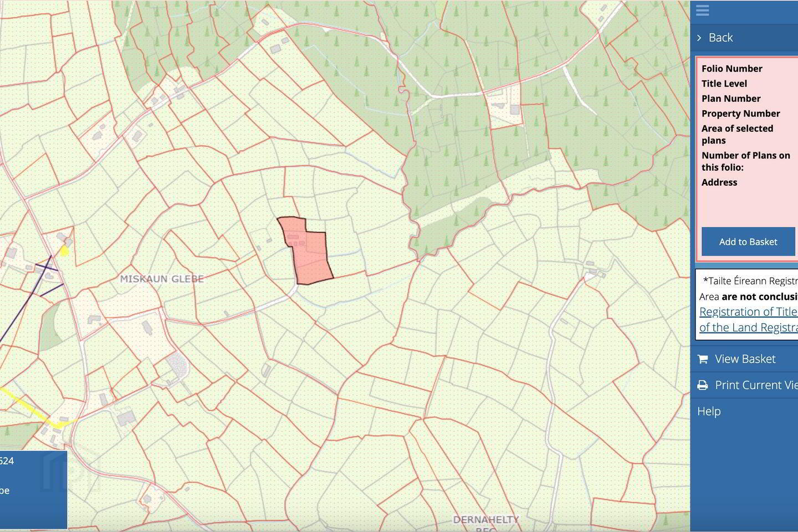Select Print Current View option
Screen dimensions: 798x532
point(756,385)
